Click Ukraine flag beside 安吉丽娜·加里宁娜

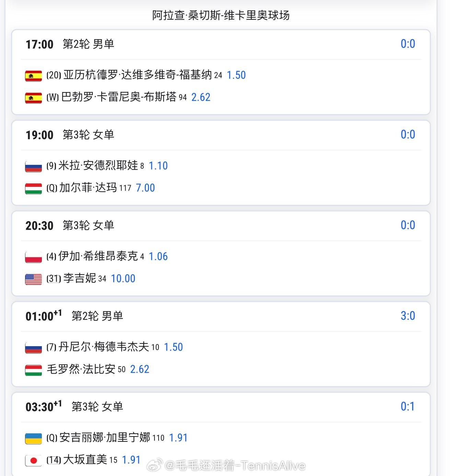pyautogui.click(x=33, y=439)
